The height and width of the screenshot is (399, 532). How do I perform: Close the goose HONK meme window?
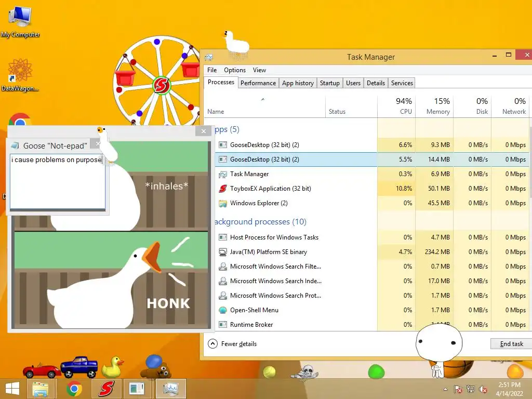point(203,131)
